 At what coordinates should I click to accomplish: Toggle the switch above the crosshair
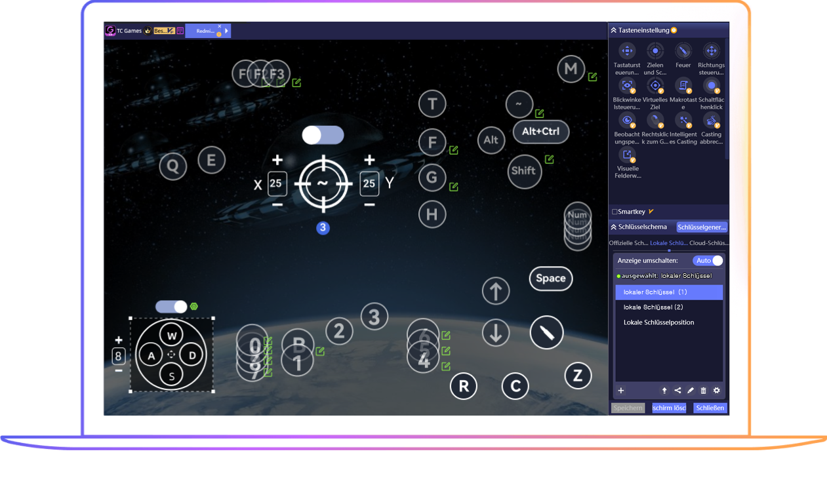[x=323, y=135]
